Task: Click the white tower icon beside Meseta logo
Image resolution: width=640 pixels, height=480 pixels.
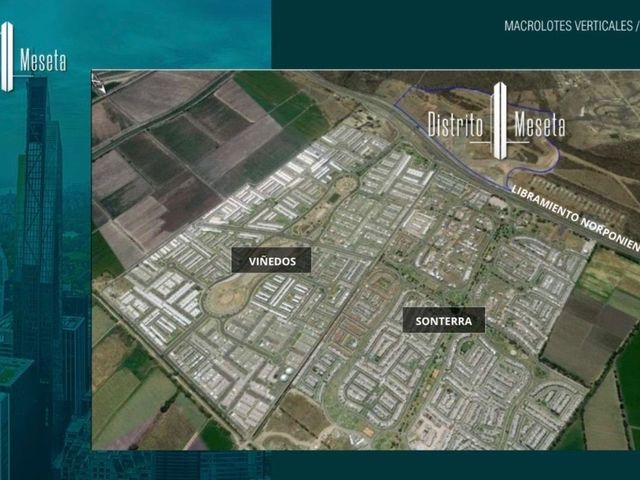Action: (x=7, y=57)
